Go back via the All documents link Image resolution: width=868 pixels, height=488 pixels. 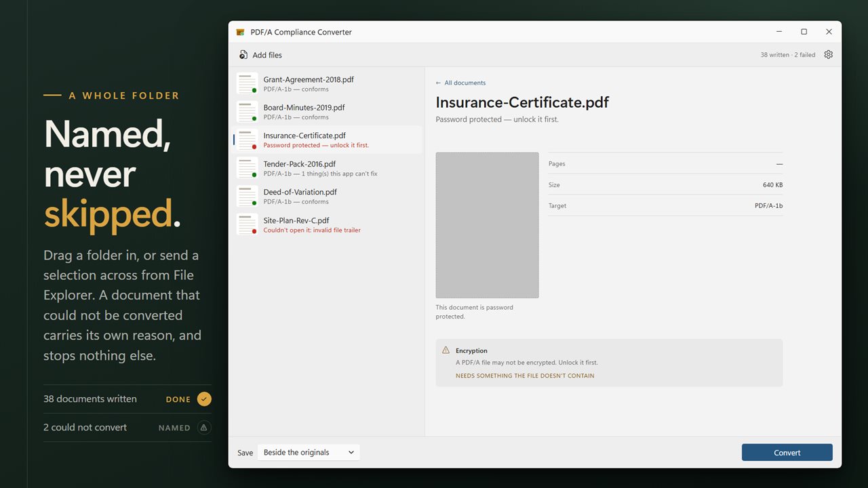[x=460, y=83]
